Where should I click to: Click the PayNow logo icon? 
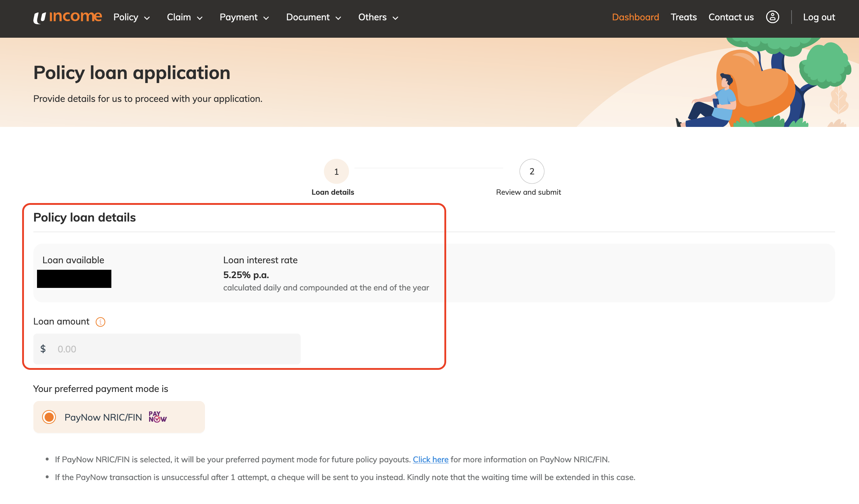pyautogui.click(x=157, y=417)
